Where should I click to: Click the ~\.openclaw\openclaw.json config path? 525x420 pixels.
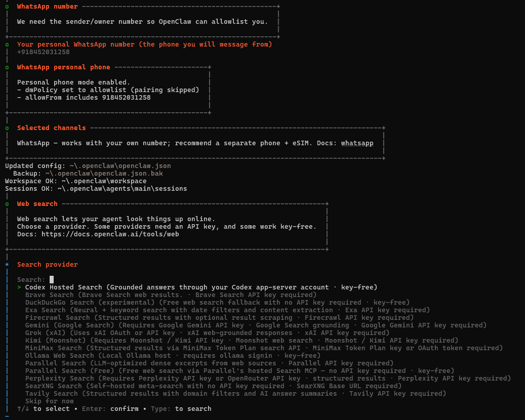(x=120, y=166)
